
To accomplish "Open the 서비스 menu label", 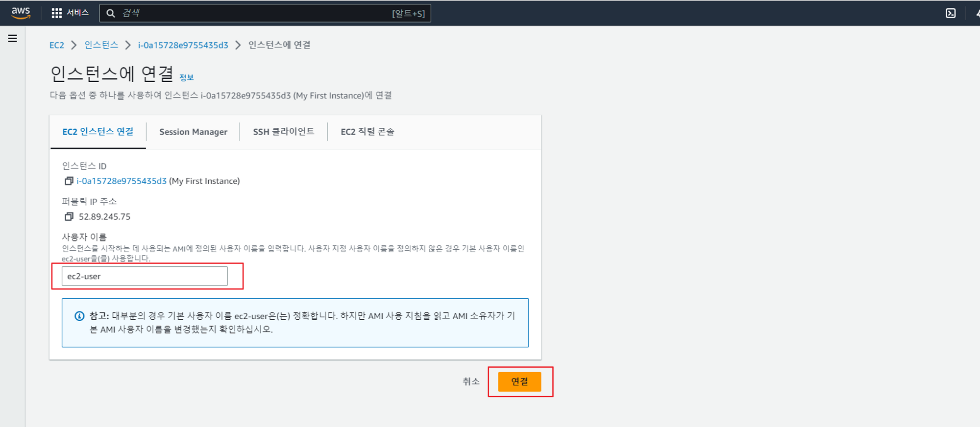I will [77, 13].
